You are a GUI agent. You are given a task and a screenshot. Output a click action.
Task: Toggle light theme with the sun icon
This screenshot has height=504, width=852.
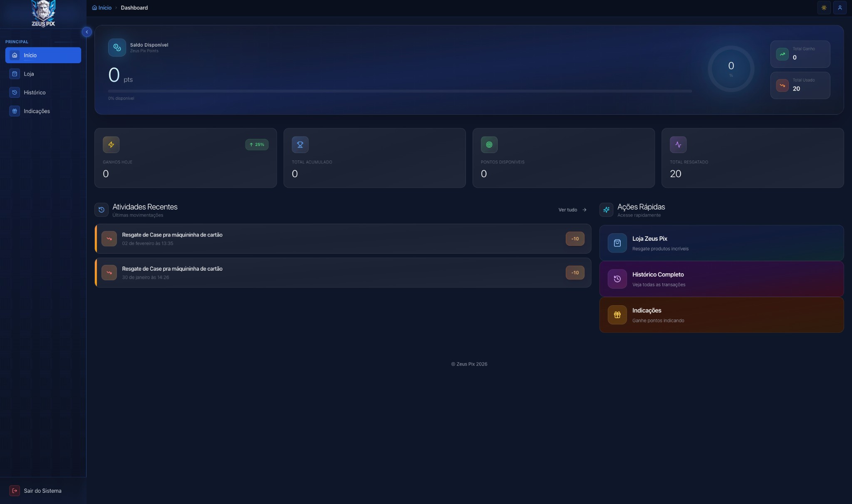(x=824, y=7)
